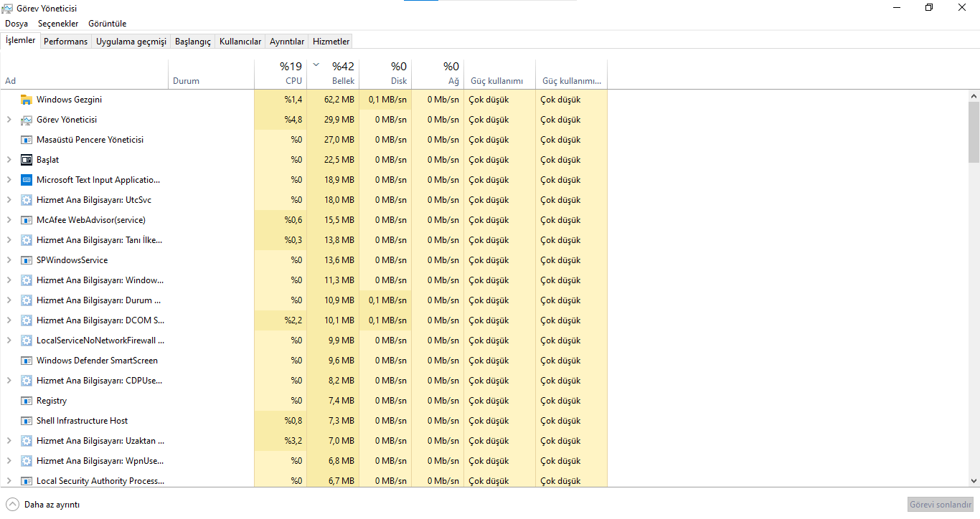Screen dimensions: 980x519
Task: Click the Görev Yöneticisi process icon
Action: [27, 120]
